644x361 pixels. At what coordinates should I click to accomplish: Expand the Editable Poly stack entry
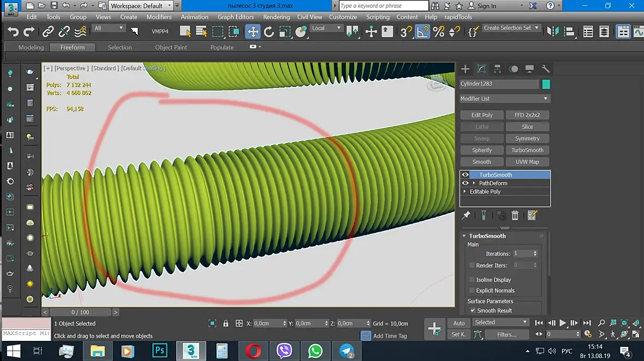[x=465, y=192]
